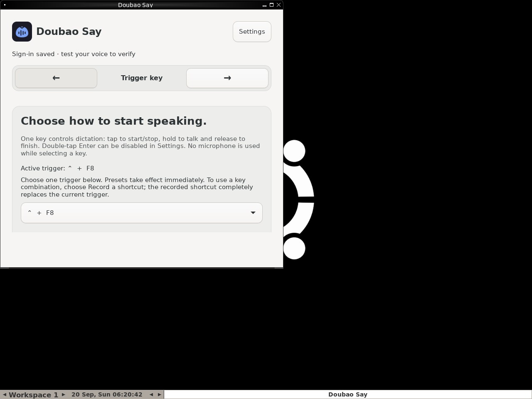Open the window menu in the title bar corner
Screen dimensions: 532x399
[5, 5]
